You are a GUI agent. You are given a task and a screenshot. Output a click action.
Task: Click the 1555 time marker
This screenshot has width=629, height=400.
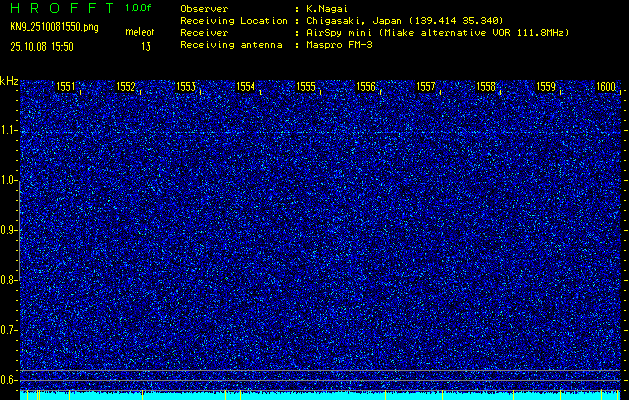(306, 87)
